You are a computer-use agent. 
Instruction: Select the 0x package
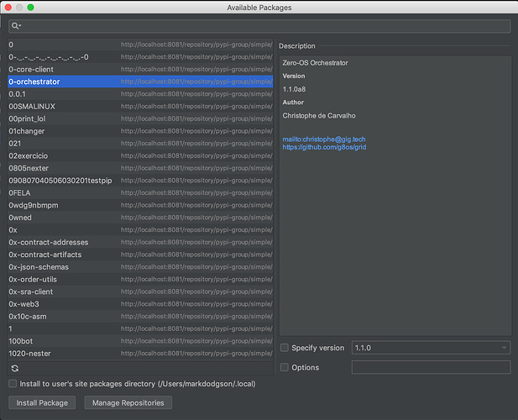click(x=140, y=229)
